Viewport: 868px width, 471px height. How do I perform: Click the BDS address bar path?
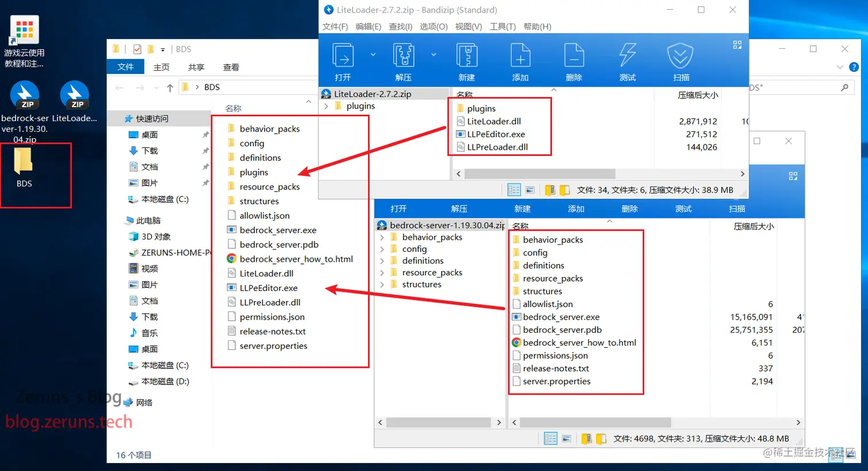point(212,87)
